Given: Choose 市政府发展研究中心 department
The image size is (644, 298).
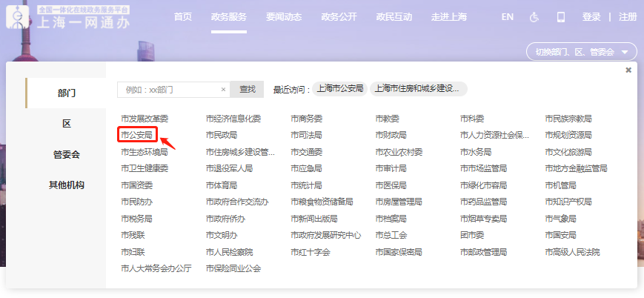Looking at the screenshot, I should (x=325, y=235).
